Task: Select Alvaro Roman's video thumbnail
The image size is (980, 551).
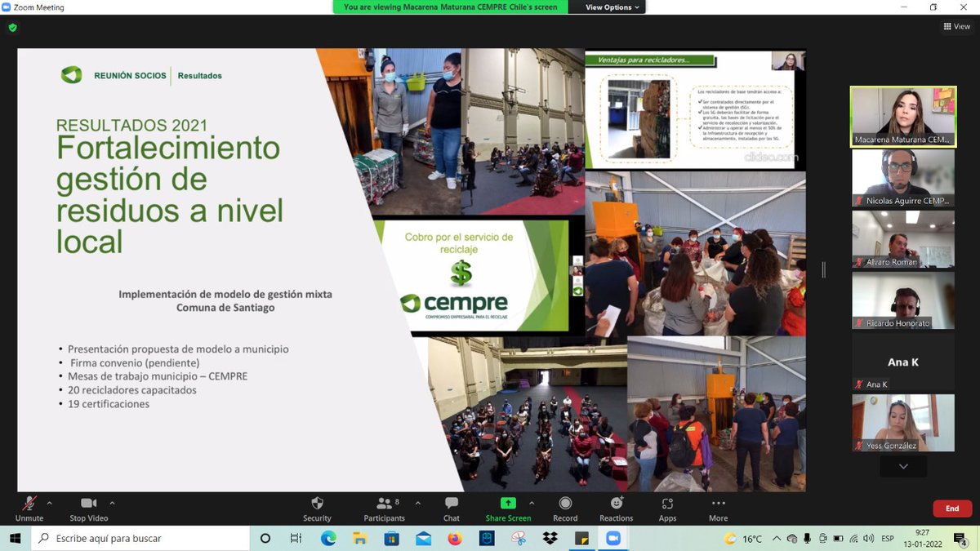Action: pos(903,239)
